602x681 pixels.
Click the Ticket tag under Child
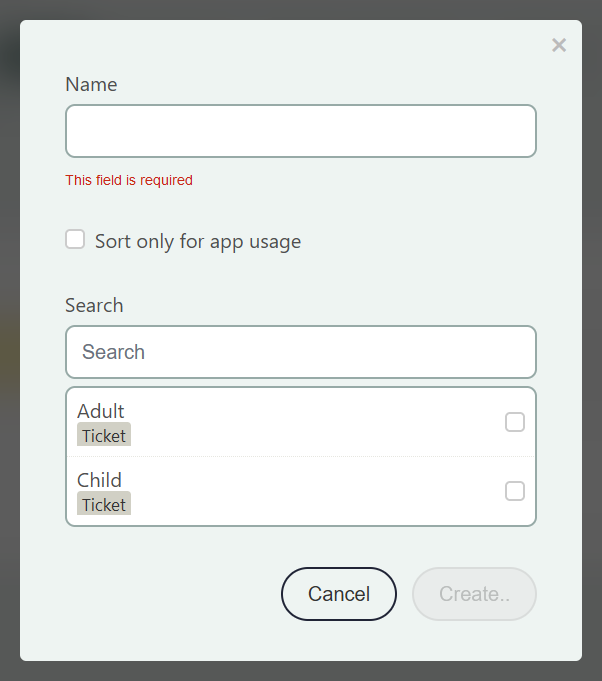click(104, 505)
